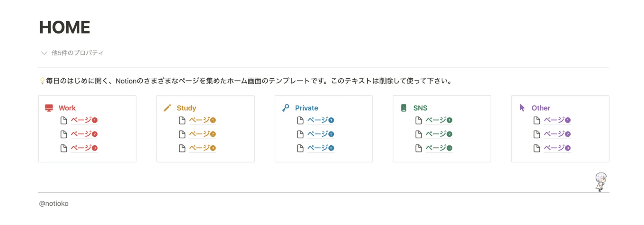The image size is (644, 225).
Task: Click the page icon before SNS ページ3
Action: (x=419, y=148)
